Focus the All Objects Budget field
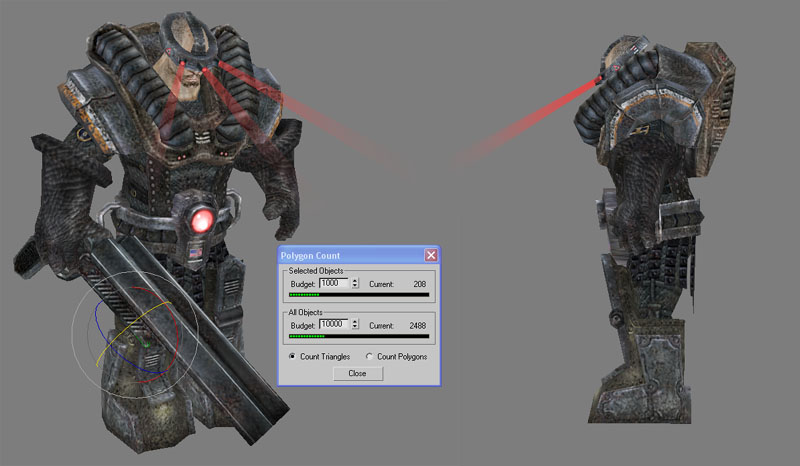Screen dimensions: 800x466 point(334,325)
